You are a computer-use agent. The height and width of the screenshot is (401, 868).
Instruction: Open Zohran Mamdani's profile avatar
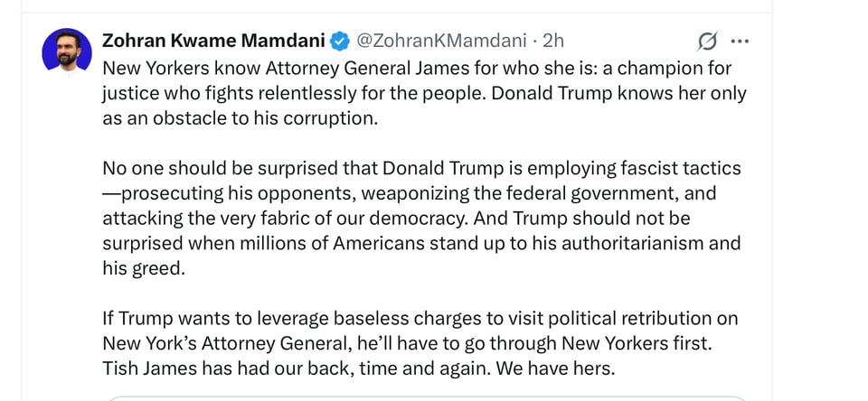[67, 53]
